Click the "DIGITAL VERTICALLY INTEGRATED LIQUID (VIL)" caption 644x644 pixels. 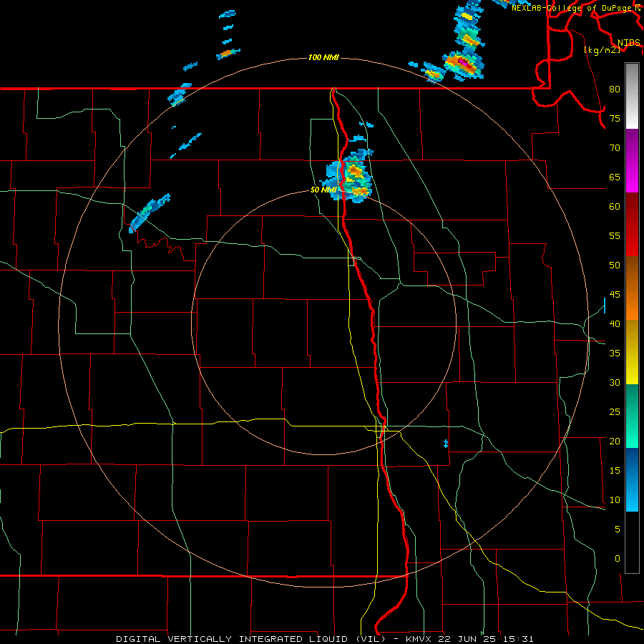point(250,639)
